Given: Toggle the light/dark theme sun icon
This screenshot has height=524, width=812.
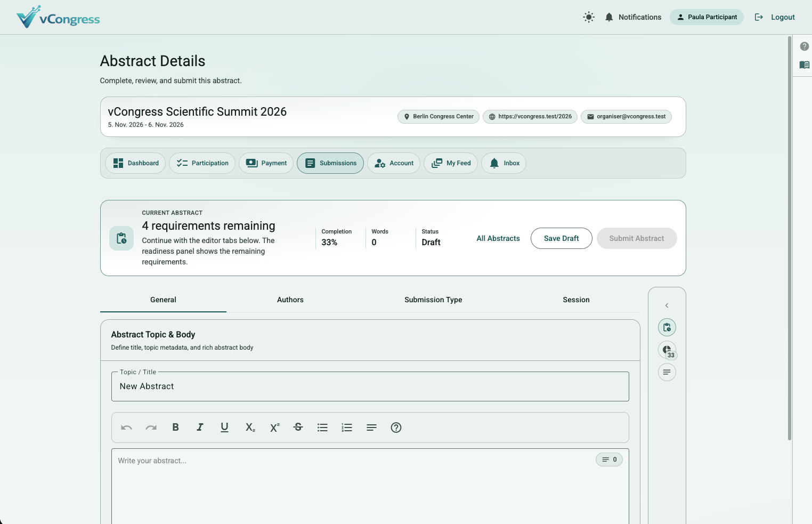Looking at the screenshot, I should tap(589, 17).
